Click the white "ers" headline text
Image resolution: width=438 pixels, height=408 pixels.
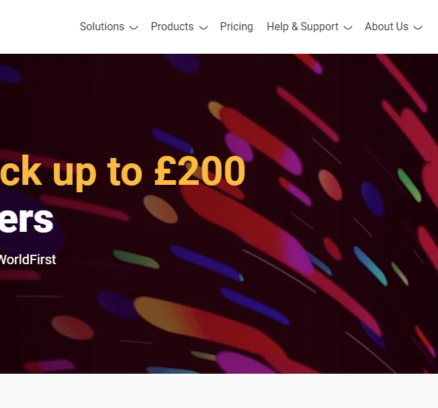point(26,219)
